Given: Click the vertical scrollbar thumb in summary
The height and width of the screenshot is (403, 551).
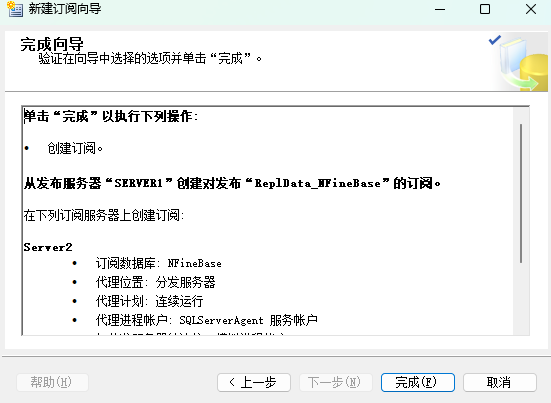Looking at the screenshot, I should click(521, 193).
